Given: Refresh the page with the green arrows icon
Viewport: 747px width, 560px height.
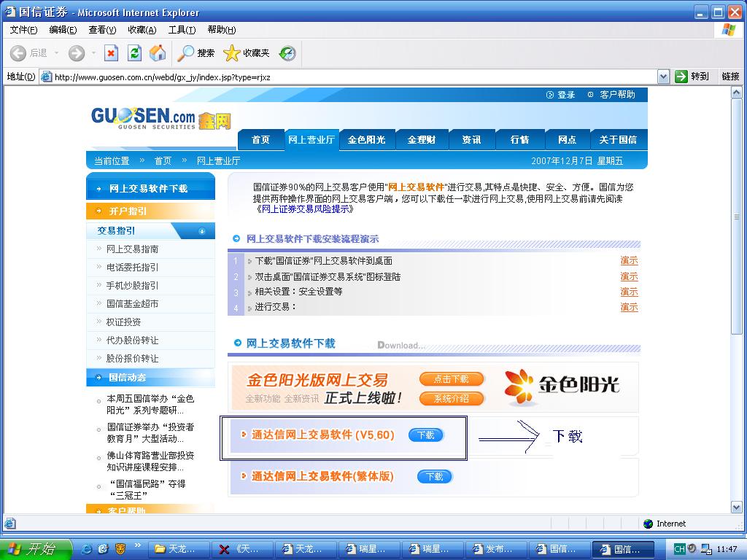Looking at the screenshot, I should (135, 52).
